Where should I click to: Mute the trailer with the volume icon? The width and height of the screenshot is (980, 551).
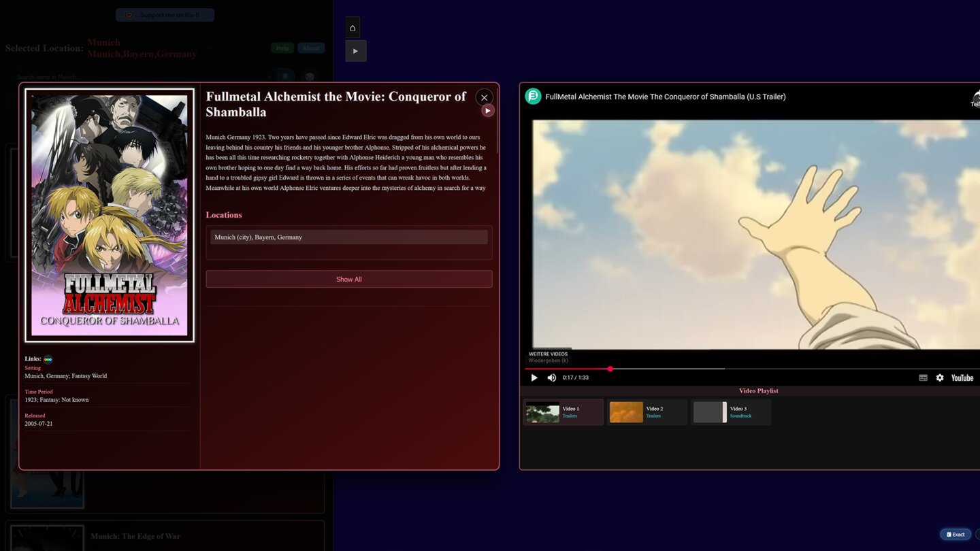tap(552, 378)
